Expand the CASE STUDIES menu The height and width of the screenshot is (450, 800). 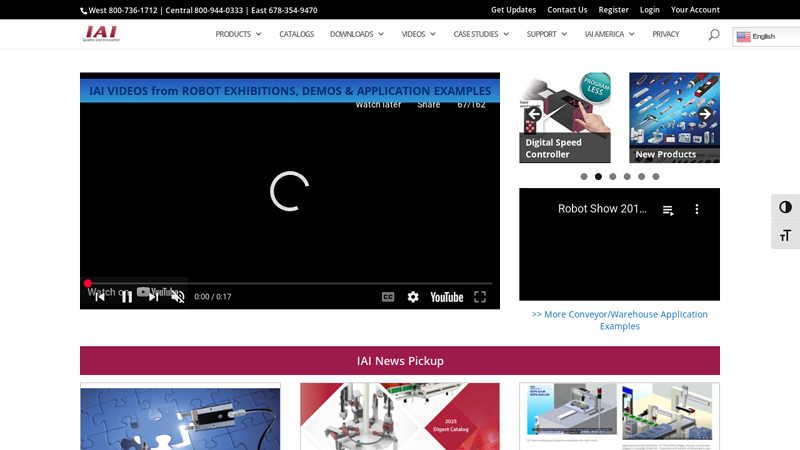(481, 34)
